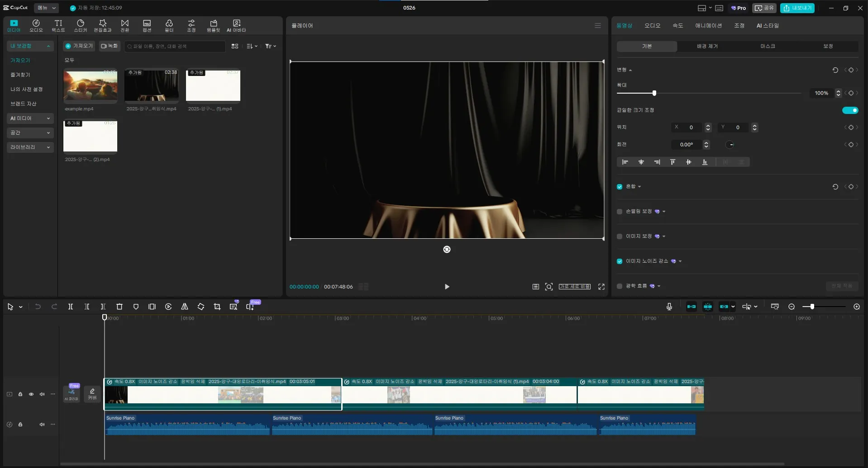868x468 pixels.
Task: Click the microphone voiceover record icon
Action: coord(669,307)
